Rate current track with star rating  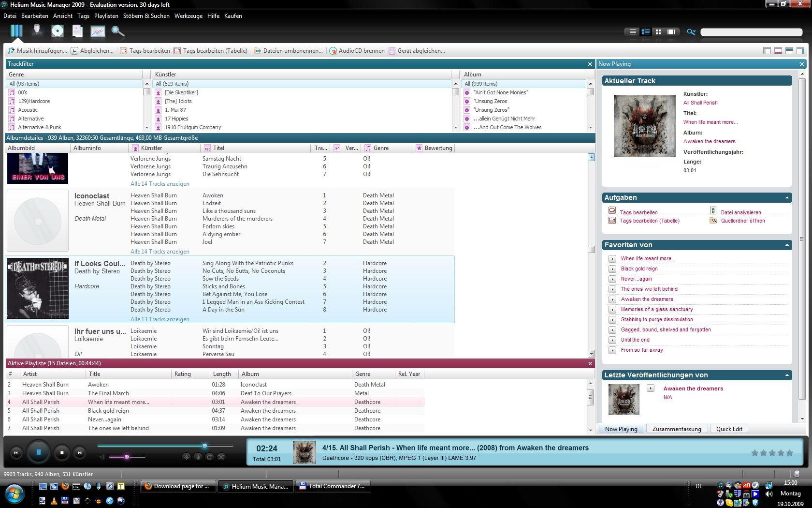coord(772,453)
